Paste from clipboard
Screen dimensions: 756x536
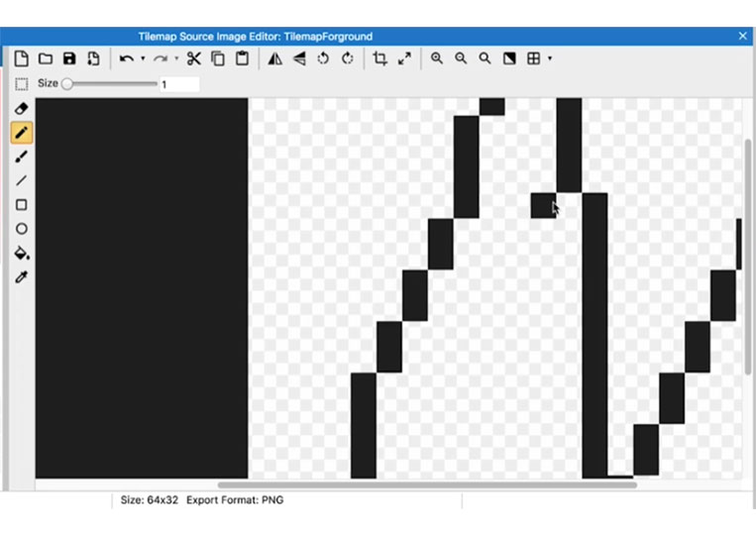242,58
